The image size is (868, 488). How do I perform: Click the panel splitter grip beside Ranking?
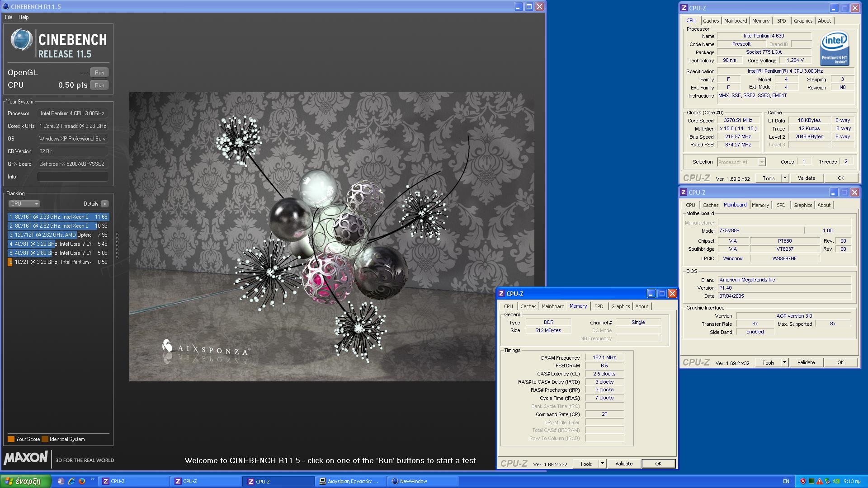[118, 246]
